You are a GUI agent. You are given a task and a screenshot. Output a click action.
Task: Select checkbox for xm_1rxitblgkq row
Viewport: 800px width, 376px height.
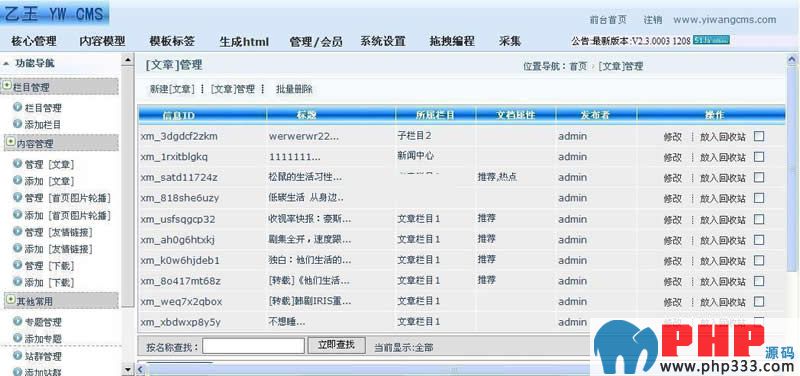[x=759, y=157]
